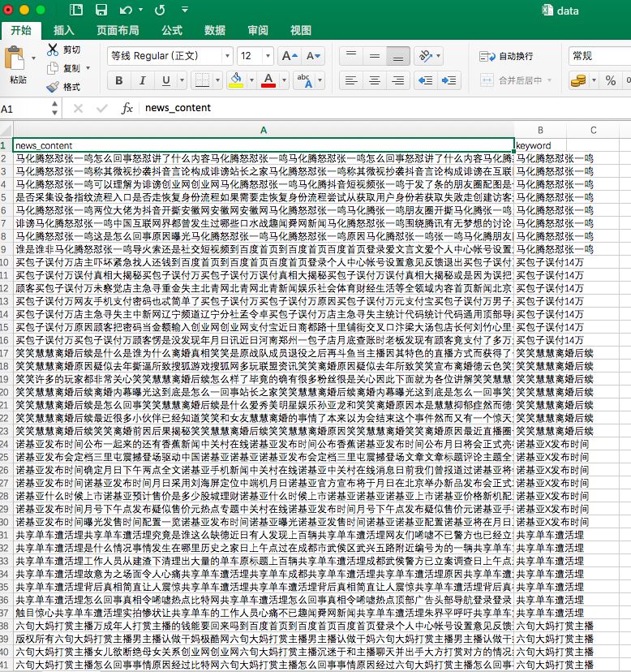Click the Enter checkmark formula bar icon
The image size is (631, 672).
102,109
